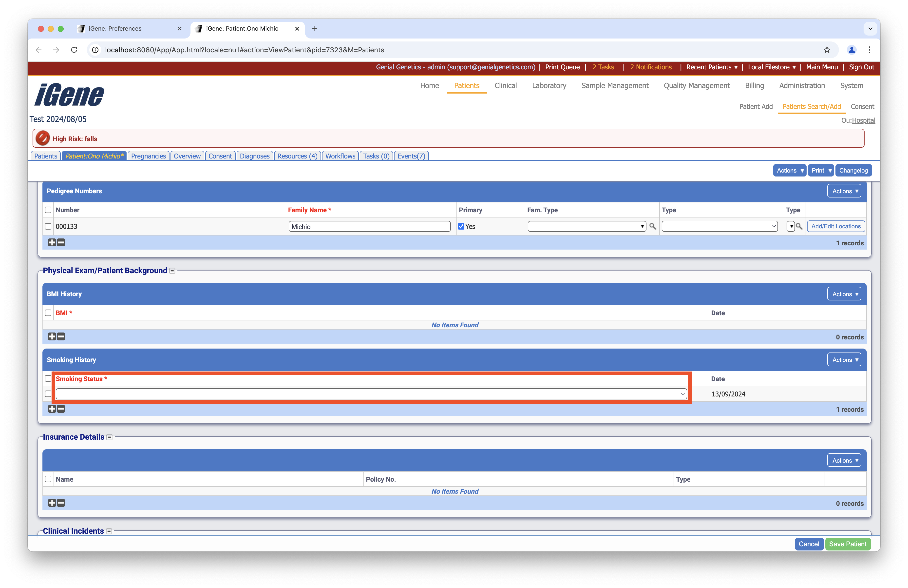Reload the page in the browser
This screenshot has height=588, width=908.
pos(74,50)
